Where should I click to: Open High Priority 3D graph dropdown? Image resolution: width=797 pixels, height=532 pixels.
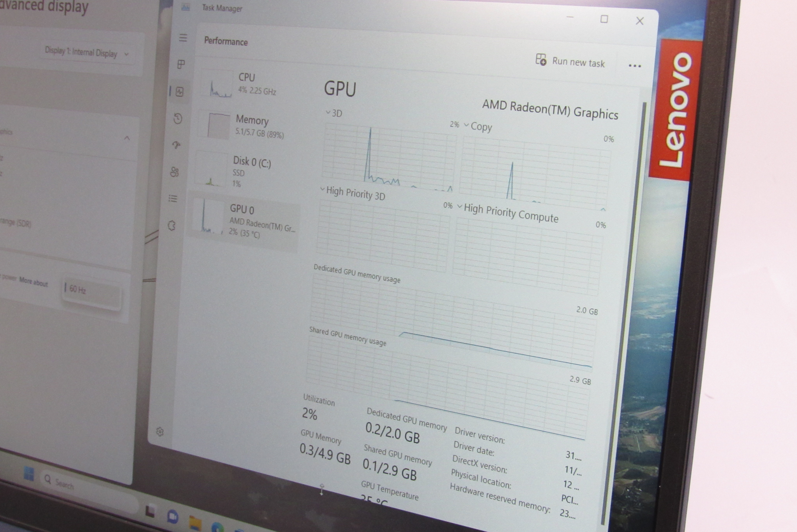click(x=352, y=193)
